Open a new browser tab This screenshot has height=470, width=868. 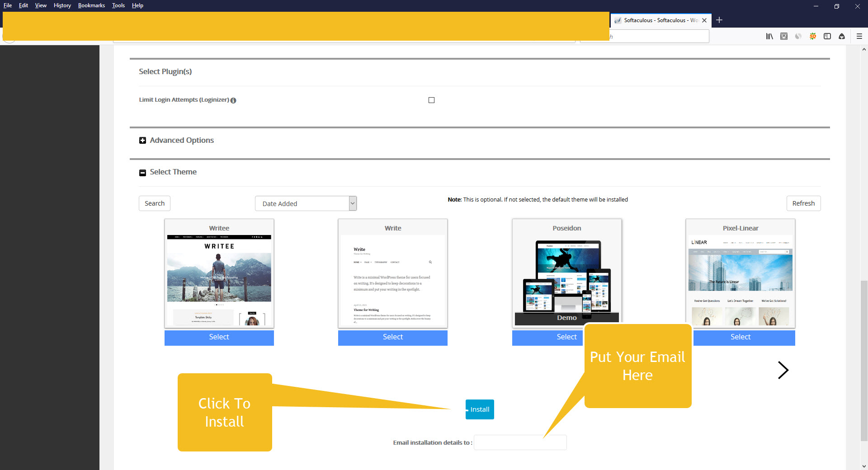click(719, 20)
